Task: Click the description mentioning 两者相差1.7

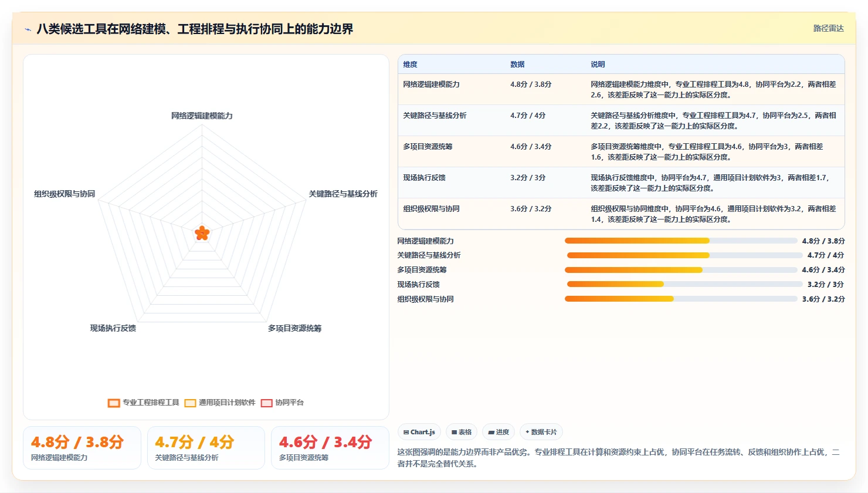Action: [711, 183]
